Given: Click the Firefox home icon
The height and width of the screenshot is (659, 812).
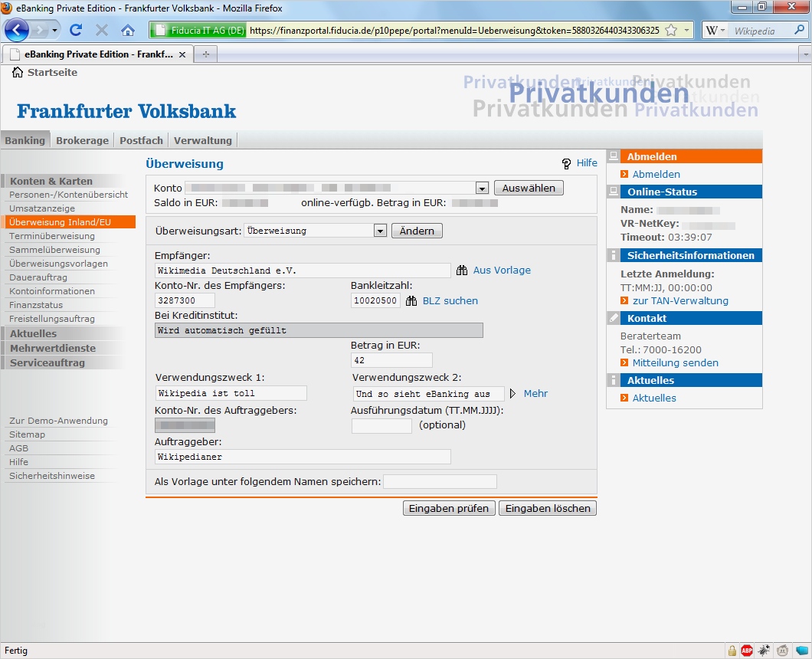Looking at the screenshot, I should (127, 31).
